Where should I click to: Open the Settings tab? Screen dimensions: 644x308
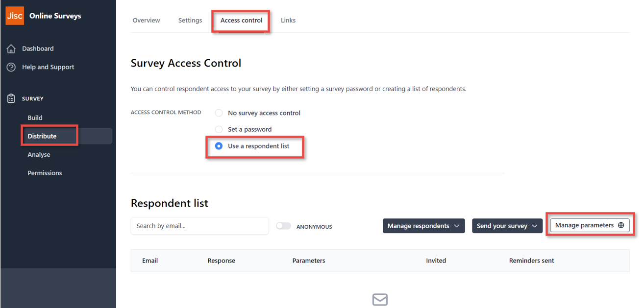click(x=190, y=21)
